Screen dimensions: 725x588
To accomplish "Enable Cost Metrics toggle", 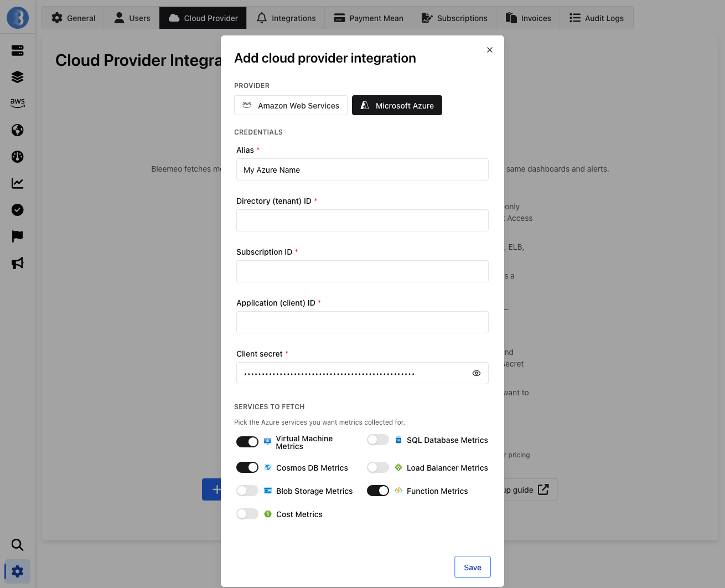I will [x=247, y=514].
